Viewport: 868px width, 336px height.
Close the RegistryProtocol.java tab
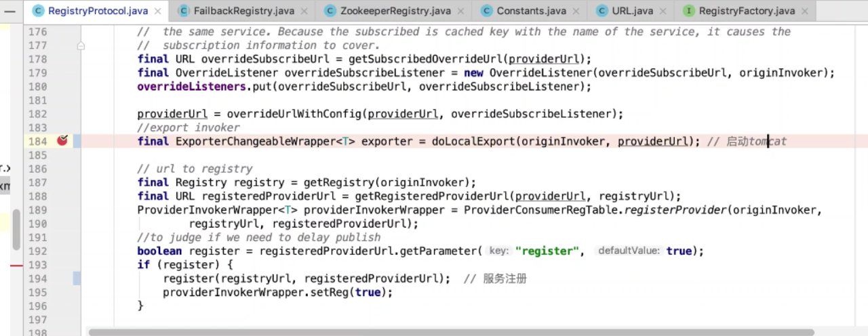point(158,11)
